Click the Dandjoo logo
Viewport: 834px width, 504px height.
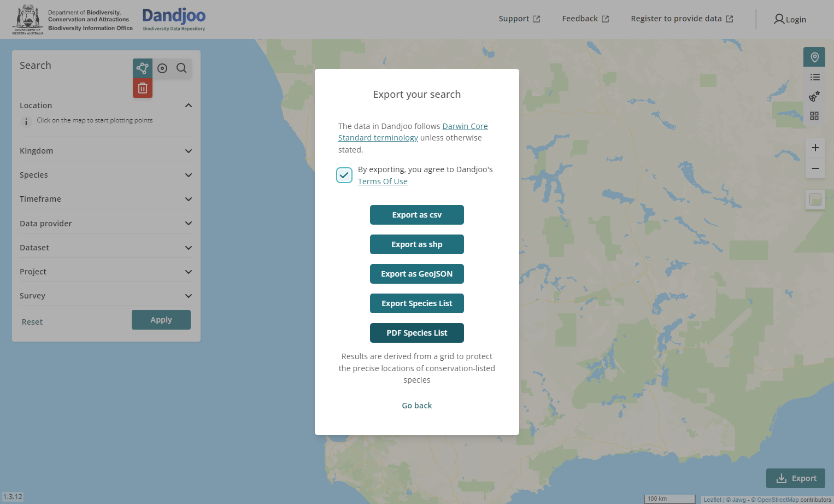point(174,19)
